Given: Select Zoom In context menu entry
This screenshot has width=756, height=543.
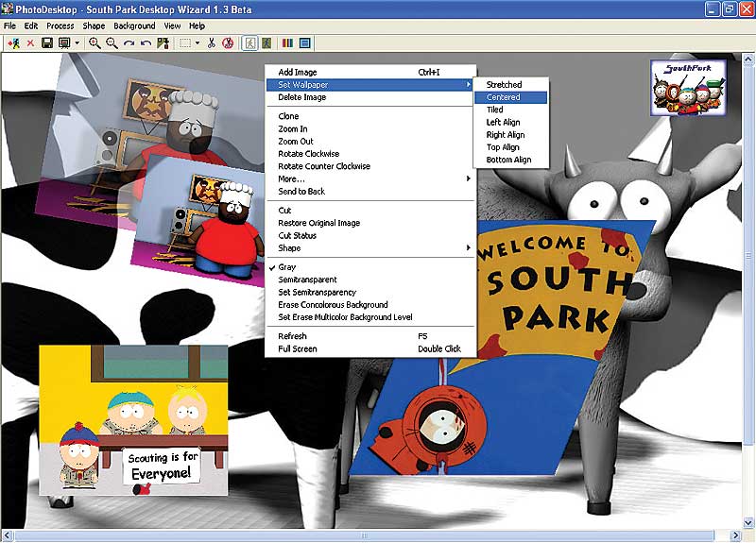Looking at the screenshot, I should point(370,128).
